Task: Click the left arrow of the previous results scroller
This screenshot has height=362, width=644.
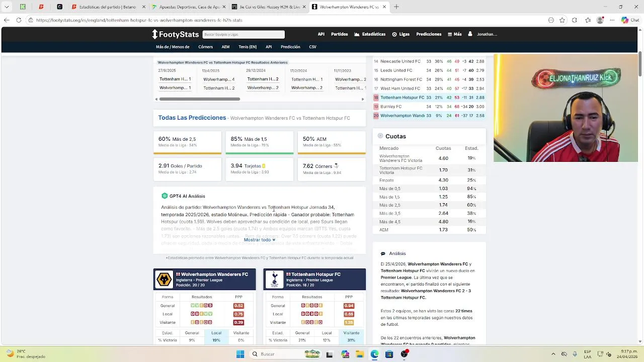Action: (156, 99)
